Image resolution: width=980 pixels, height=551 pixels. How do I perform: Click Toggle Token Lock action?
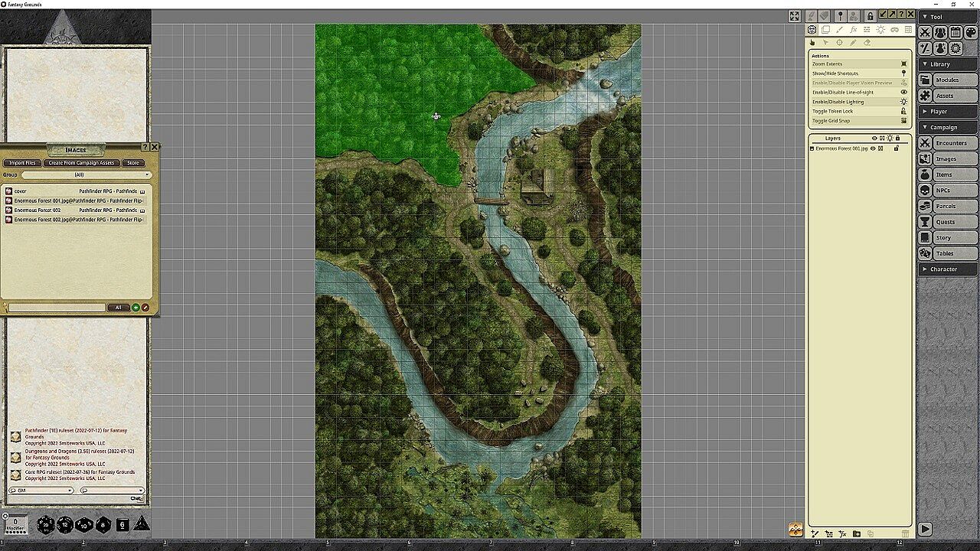(859, 111)
